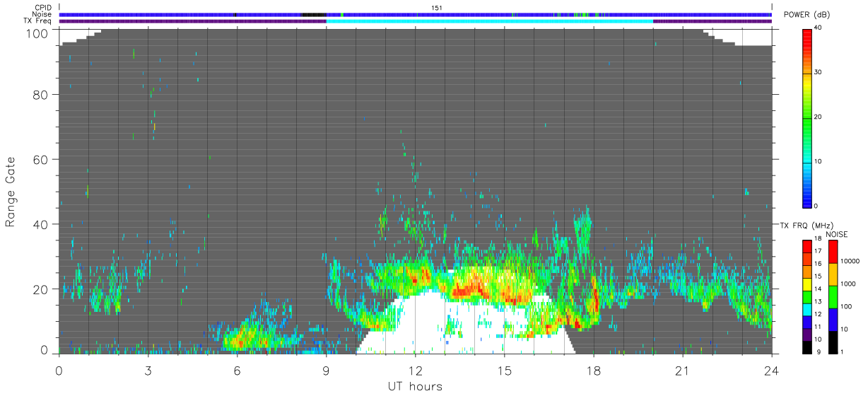This screenshot has height=401, width=868.
Task: Click the '30' label on the POWER color bar
Action: pyautogui.click(x=818, y=72)
